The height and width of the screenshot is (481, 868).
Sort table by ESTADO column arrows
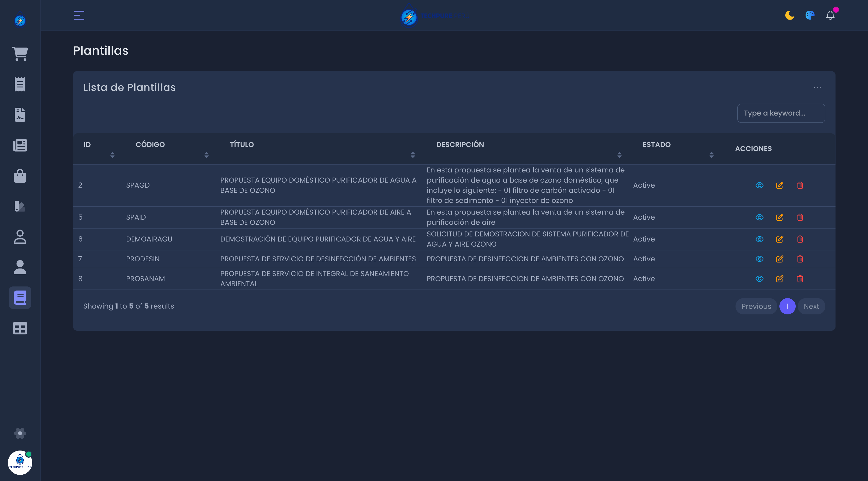click(711, 155)
